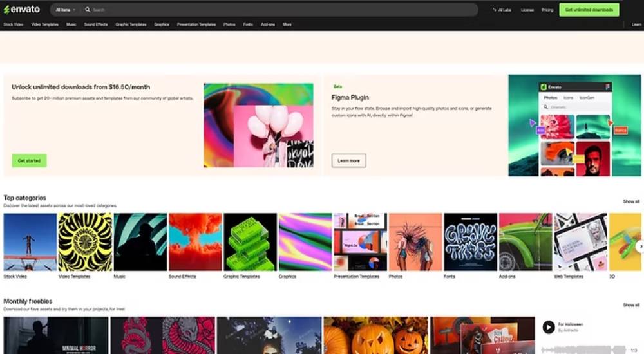The image size is (644, 354).
Task: Click Learn in navigation bar
Action: click(637, 24)
